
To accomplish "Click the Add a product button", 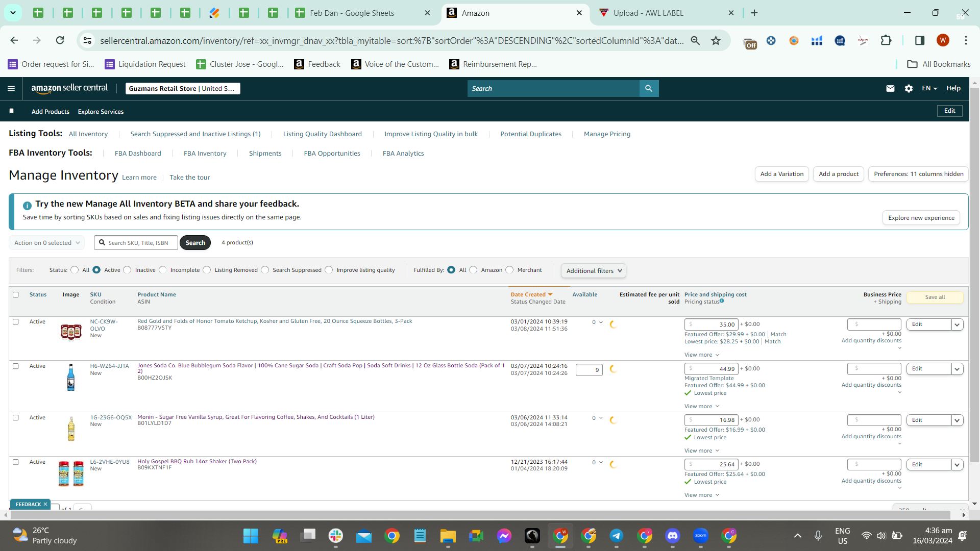I will pyautogui.click(x=839, y=174).
